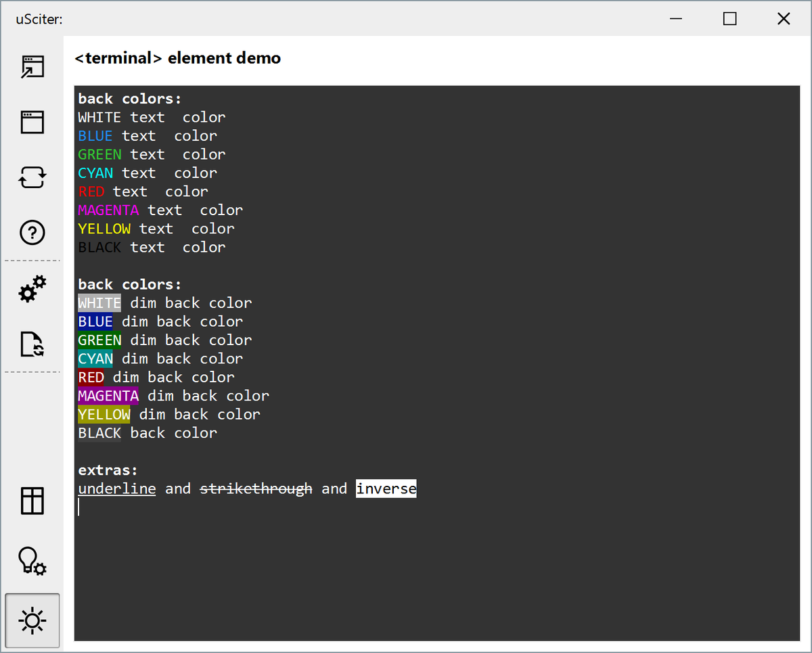812x653 pixels.
Task: Click the lightbulb with gear icon
Action: pyautogui.click(x=32, y=561)
